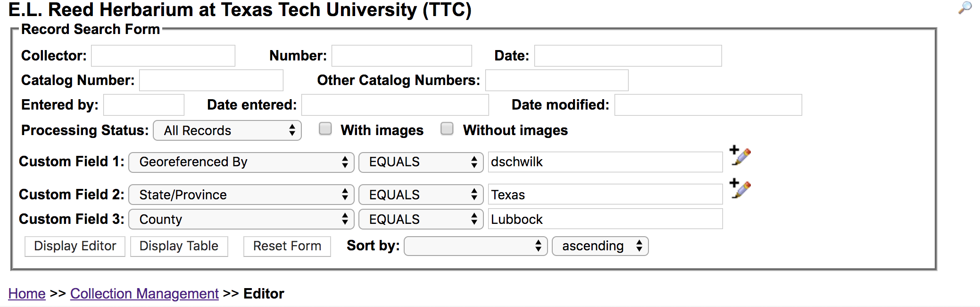Screen dimensions: 980x307
Task: Check the Without images checkbox
Action: (x=447, y=129)
